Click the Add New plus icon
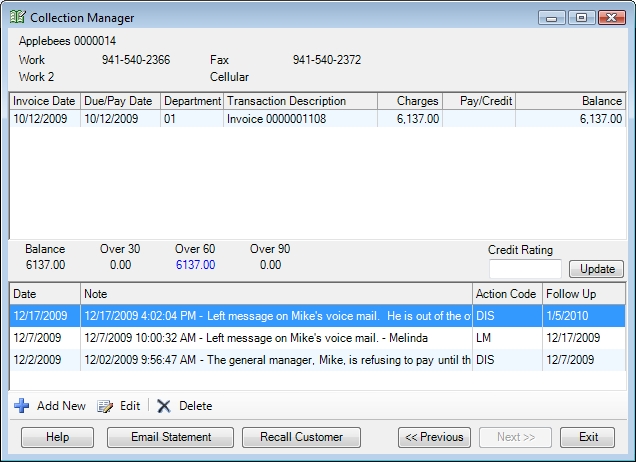Viewport: 636px width, 462px height. (22, 406)
